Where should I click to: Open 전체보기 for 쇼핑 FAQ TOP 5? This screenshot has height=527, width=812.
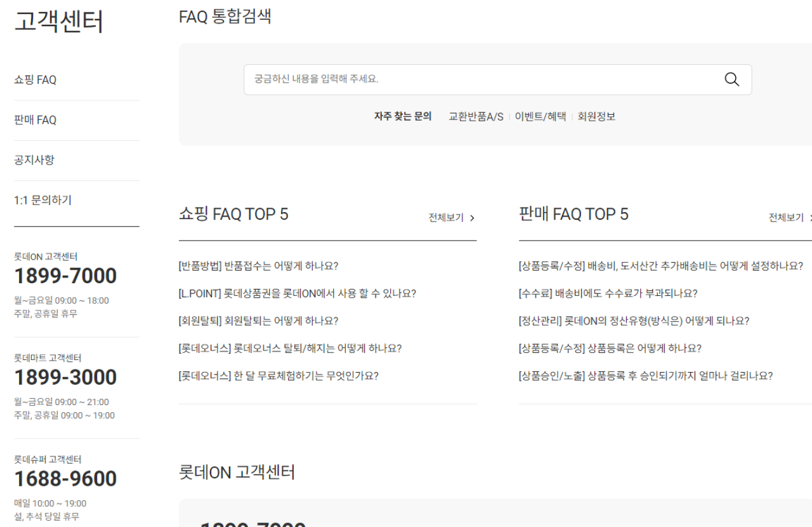pos(452,218)
